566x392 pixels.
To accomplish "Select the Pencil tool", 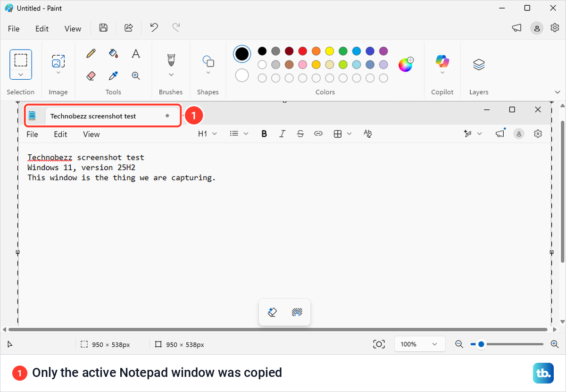I will [91, 53].
